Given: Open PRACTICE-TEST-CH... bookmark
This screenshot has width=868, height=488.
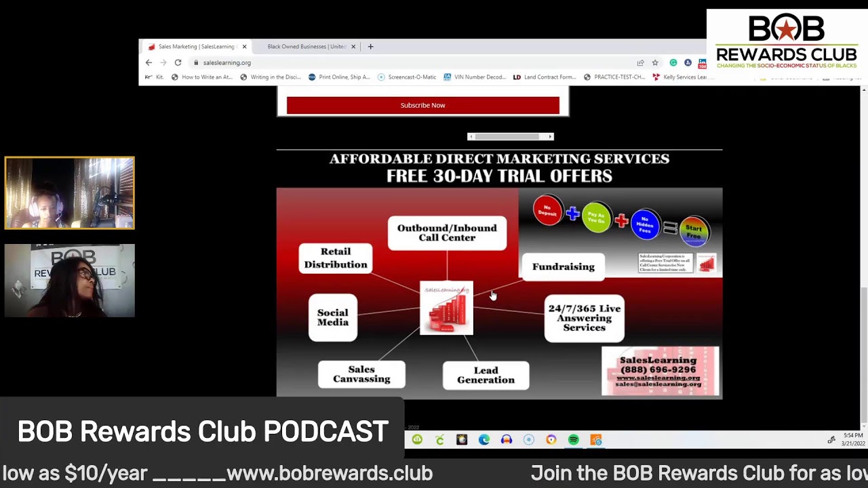Looking at the screenshot, I should (x=614, y=77).
